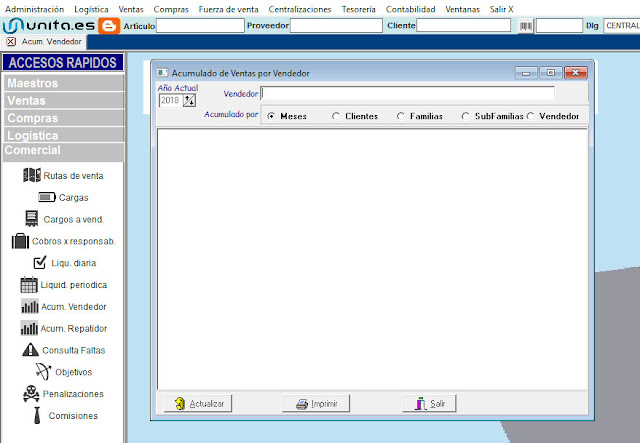Adjust the Año Actual year spinner
The image size is (640, 443).
click(189, 100)
